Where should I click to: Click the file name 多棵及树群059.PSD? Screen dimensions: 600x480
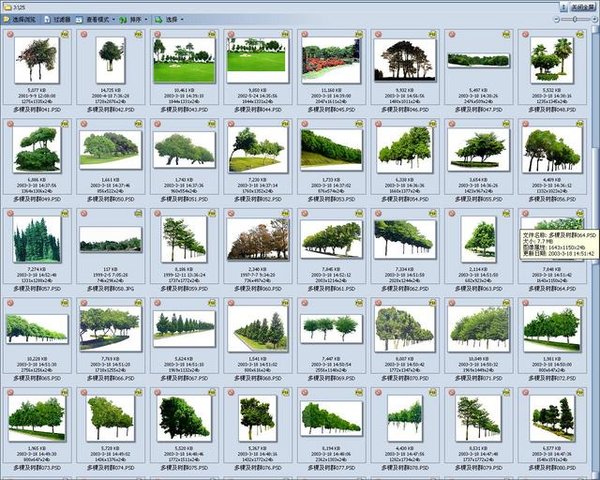(184, 289)
